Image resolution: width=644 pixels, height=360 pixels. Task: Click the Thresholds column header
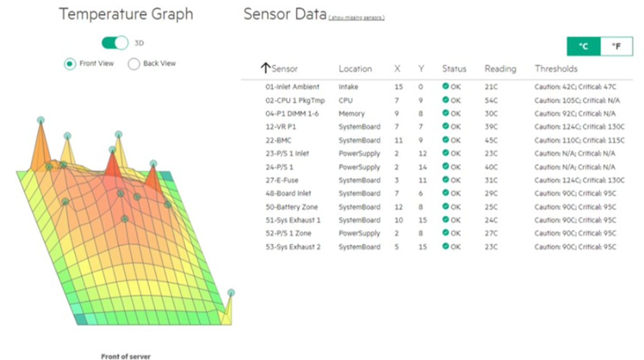point(556,69)
